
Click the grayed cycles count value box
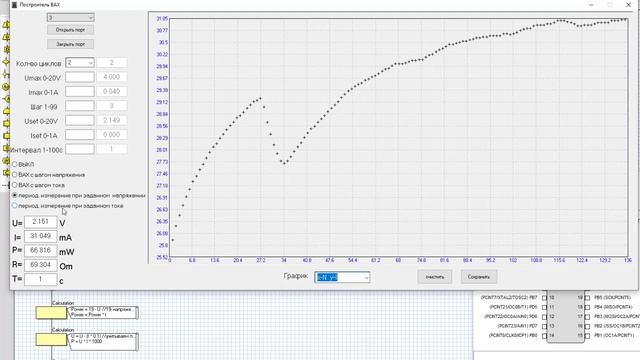111,63
